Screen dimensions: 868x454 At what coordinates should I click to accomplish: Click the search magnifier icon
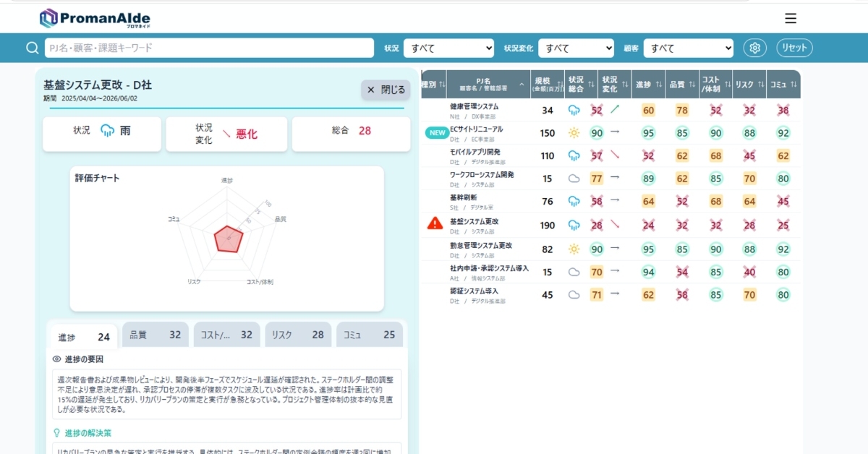point(33,48)
